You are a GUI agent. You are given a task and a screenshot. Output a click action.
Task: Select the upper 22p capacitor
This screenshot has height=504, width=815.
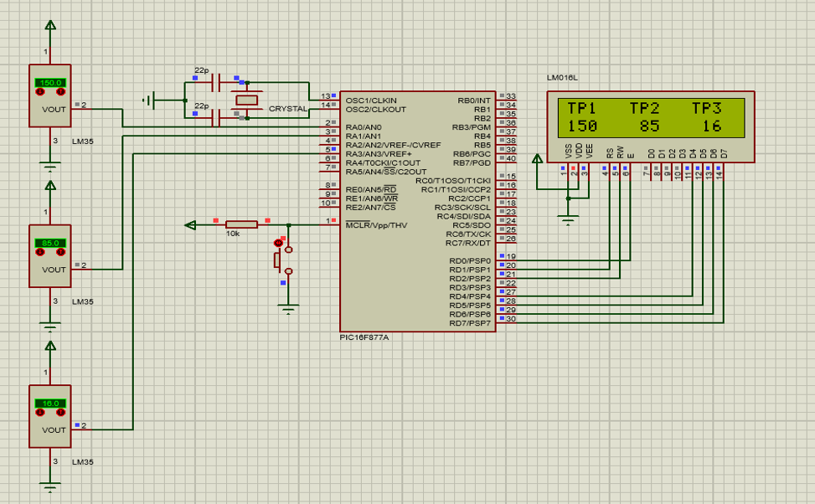pos(216,82)
